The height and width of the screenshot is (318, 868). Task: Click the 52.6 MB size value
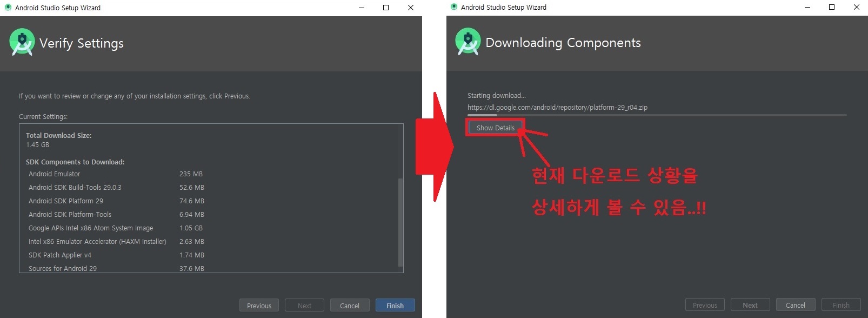pyautogui.click(x=192, y=188)
